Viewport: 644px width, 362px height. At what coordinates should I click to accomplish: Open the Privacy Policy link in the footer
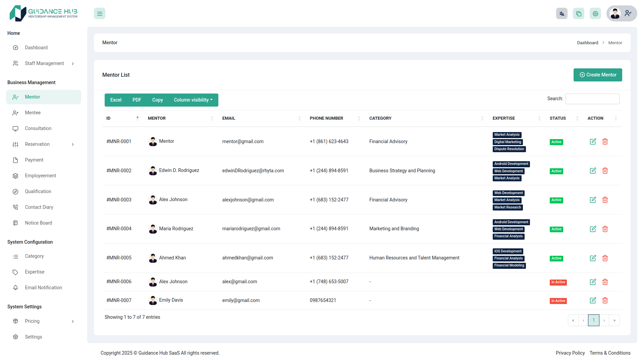click(570, 353)
